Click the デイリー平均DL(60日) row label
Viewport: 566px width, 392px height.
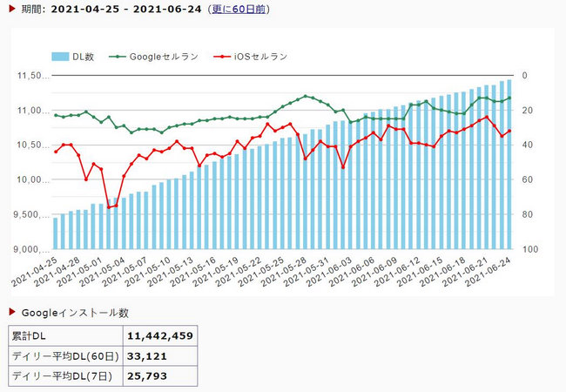65,356
